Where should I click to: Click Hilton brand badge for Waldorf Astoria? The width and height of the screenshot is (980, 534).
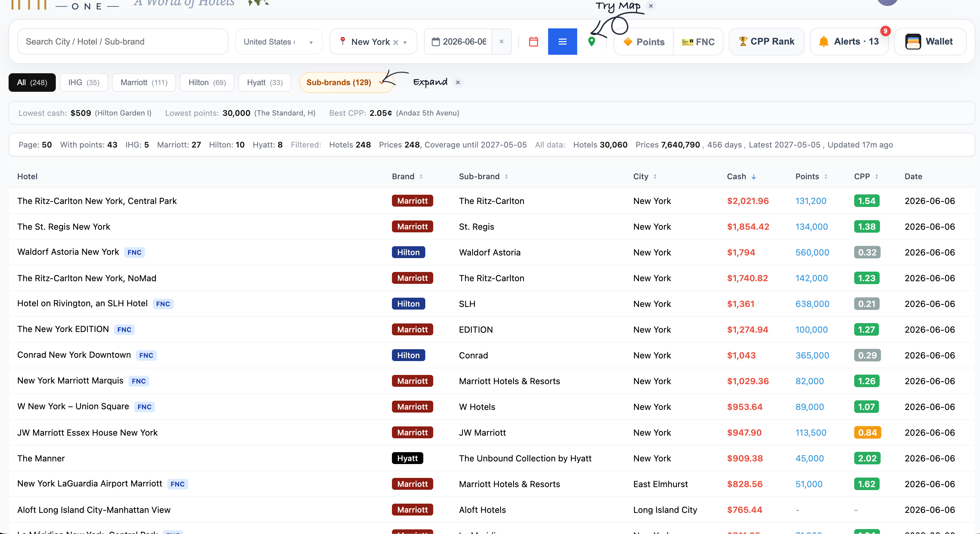tap(408, 252)
